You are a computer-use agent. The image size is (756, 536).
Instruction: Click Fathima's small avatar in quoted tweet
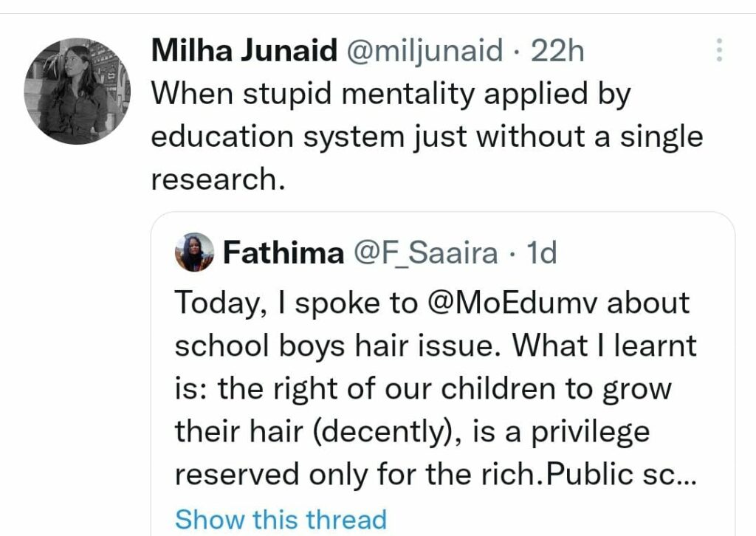point(195,253)
